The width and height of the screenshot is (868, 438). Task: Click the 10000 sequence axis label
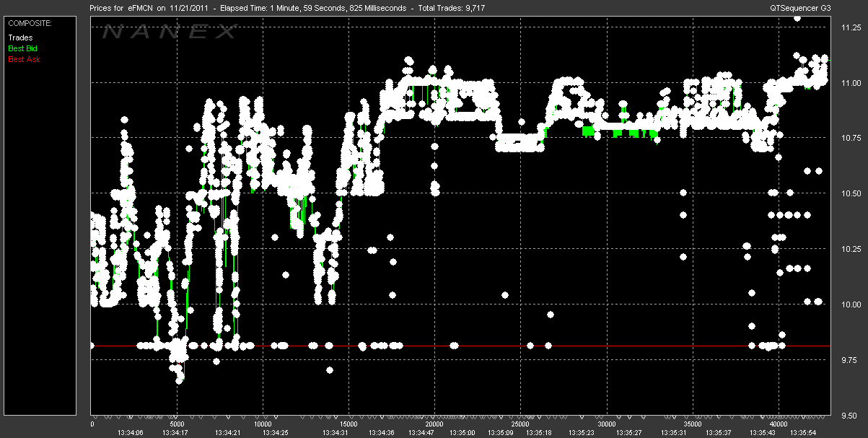[263, 424]
